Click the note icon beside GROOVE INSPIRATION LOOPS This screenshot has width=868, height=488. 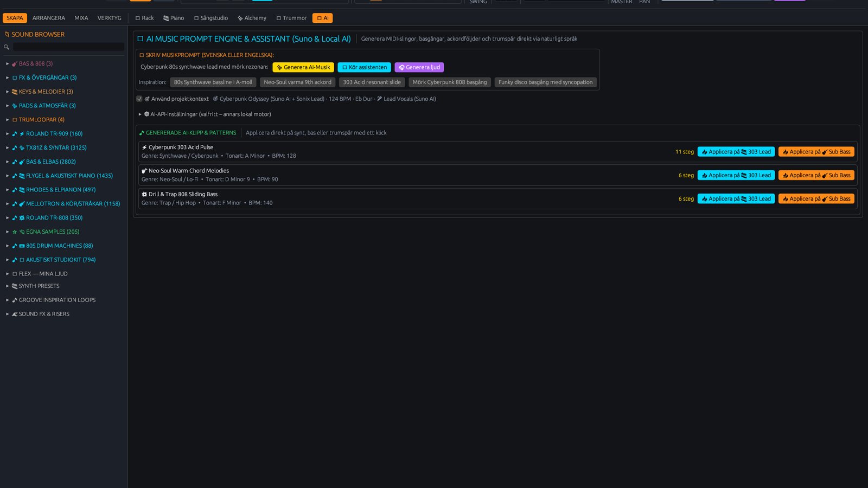tap(15, 300)
